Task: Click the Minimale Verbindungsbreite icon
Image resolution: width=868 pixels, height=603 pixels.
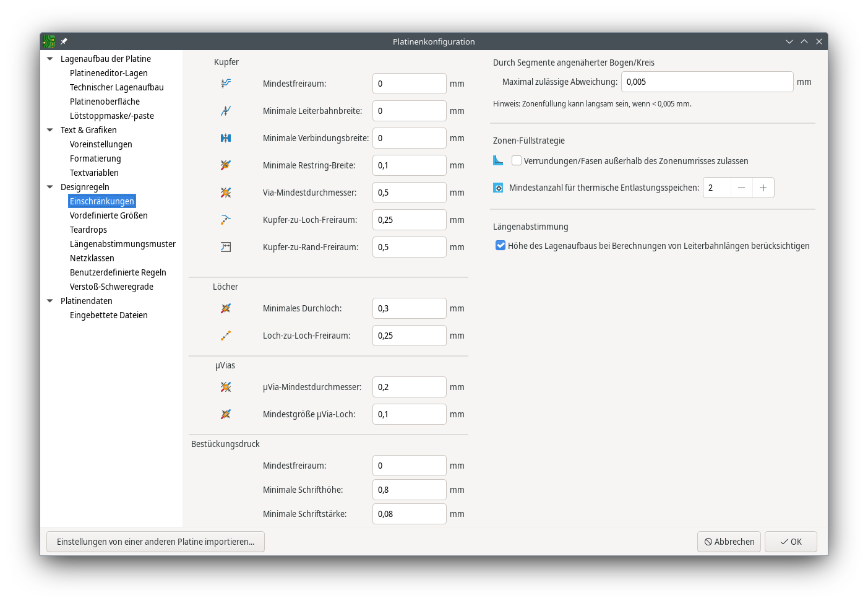Action: click(226, 138)
